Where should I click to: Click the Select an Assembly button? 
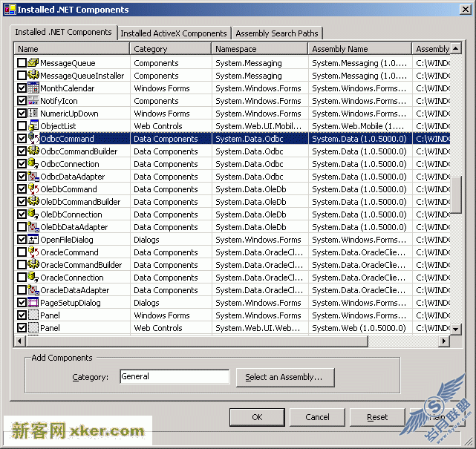[x=284, y=377]
